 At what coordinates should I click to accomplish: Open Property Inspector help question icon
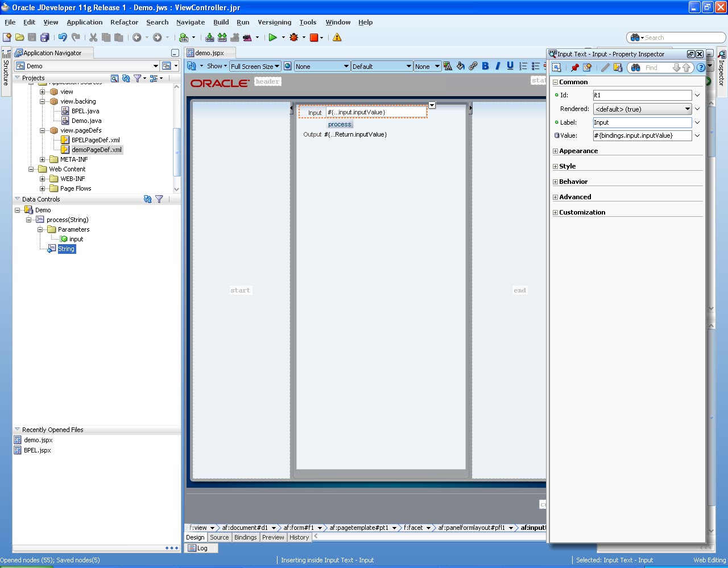pyautogui.click(x=701, y=67)
